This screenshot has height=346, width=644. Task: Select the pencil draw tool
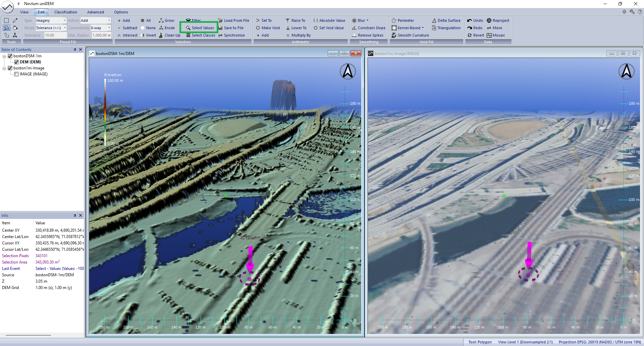tap(15, 20)
